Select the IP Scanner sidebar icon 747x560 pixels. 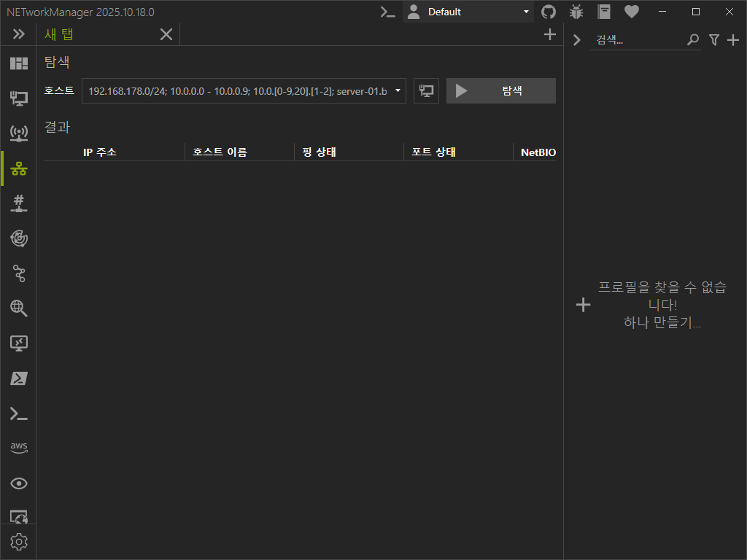click(x=18, y=168)
